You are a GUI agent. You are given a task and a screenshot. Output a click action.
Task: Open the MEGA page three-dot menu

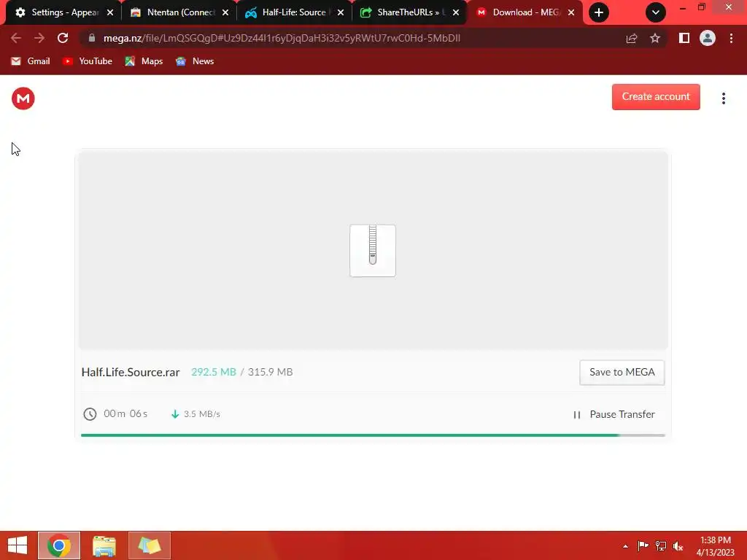pyautogui.click(x=723, y=98)
